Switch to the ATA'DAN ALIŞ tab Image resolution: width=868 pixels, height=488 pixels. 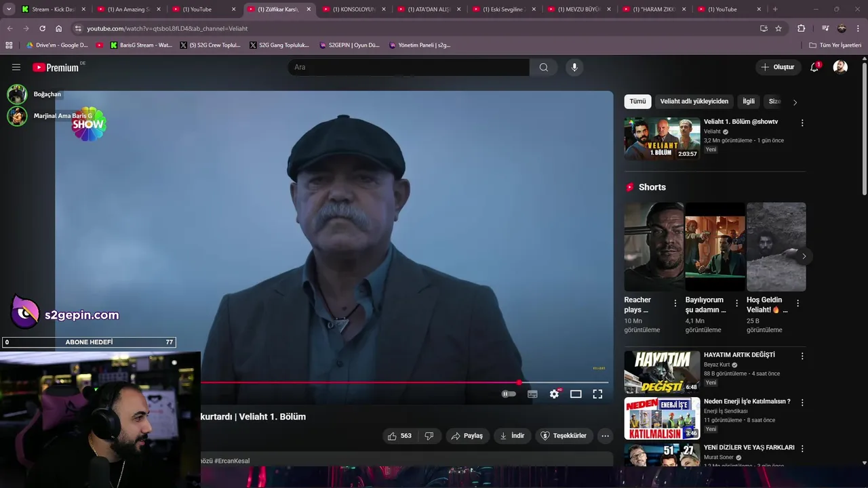[429, 9]
